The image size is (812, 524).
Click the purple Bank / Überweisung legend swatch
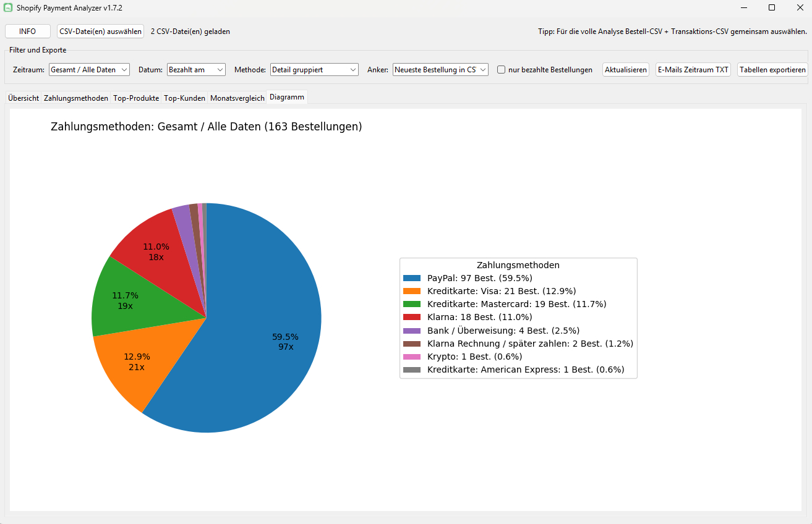coord(412,331)
